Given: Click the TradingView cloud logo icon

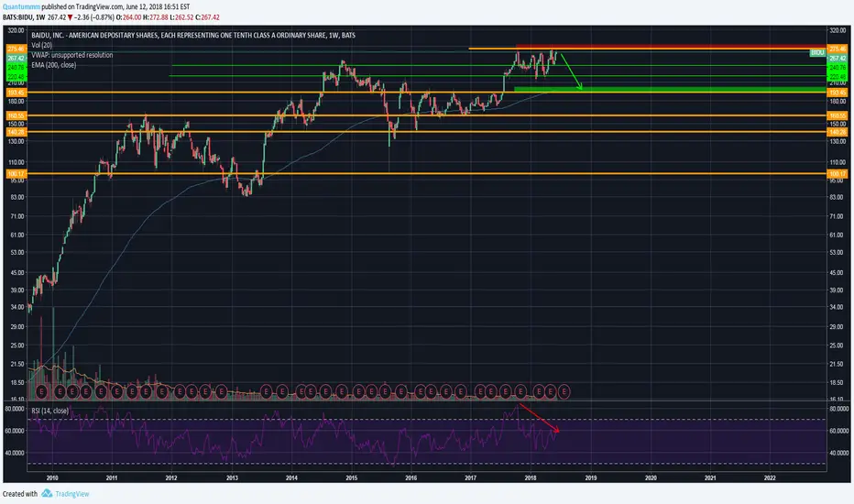Looking at the screenshot, I should tap(47, 493).
